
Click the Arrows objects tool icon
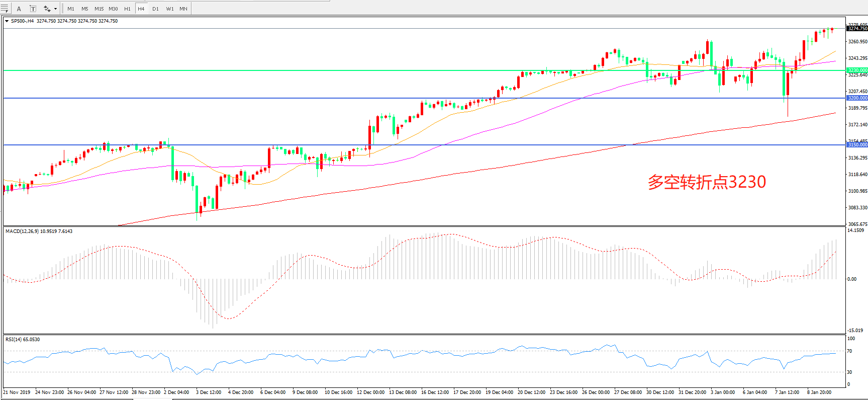pos(47,9)
